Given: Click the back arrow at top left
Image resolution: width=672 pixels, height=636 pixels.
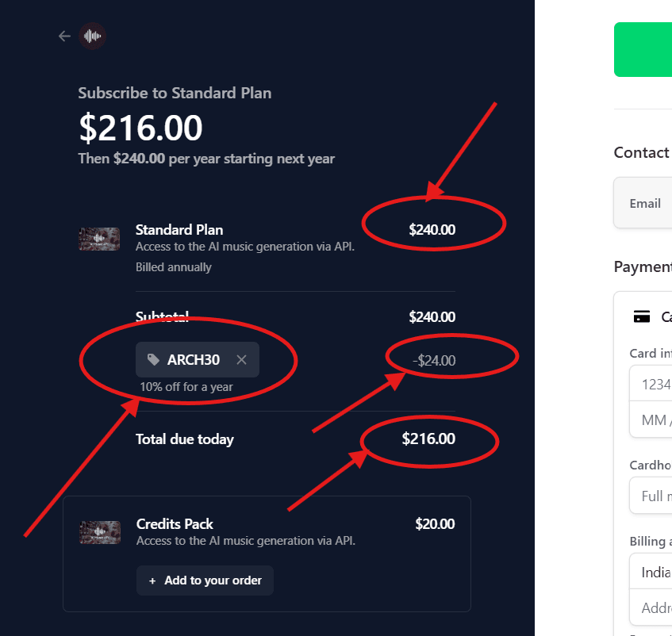Looking at the screenshot, I should 63,36.
